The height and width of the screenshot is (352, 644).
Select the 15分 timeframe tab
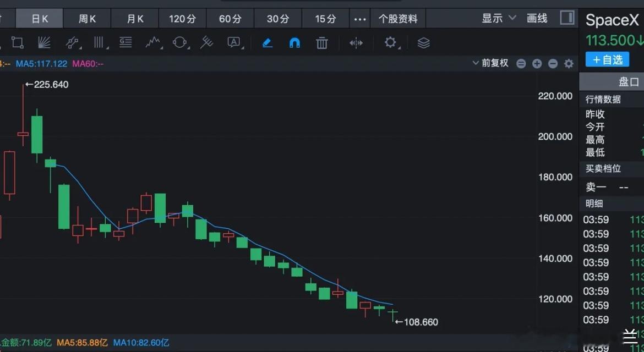(x=326, y=19)
